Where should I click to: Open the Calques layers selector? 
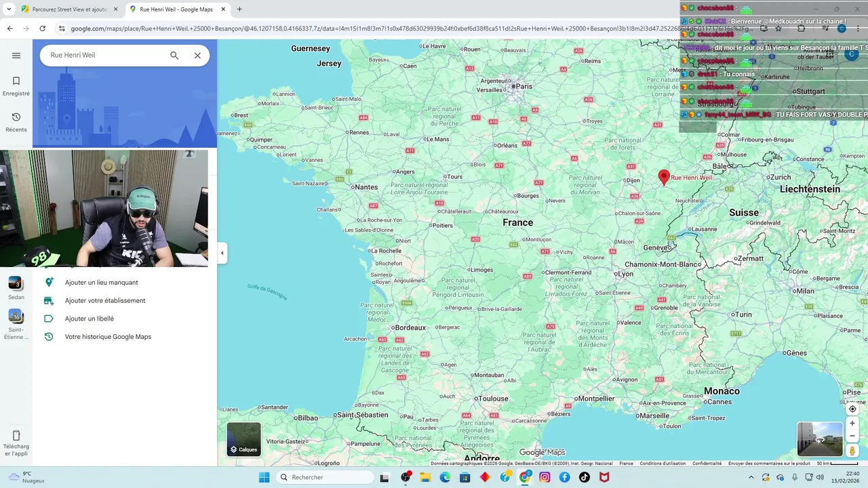pos(244,439)
